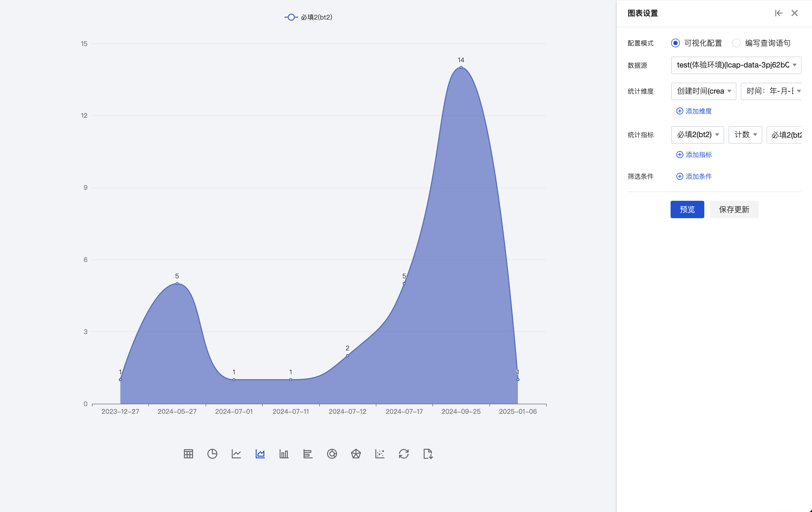Open the 必填2(bt2) metric field dropdown
This screenshot has width=812, height=512.
(697, 135)
